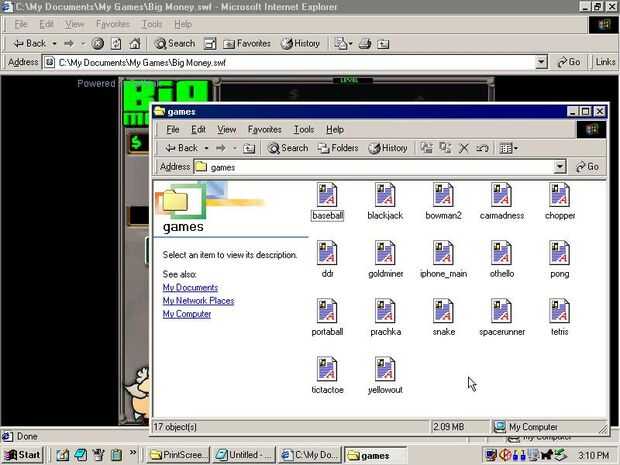
Task: Click My Documents link
Action: pyautogui.click(x=190, y=287)
